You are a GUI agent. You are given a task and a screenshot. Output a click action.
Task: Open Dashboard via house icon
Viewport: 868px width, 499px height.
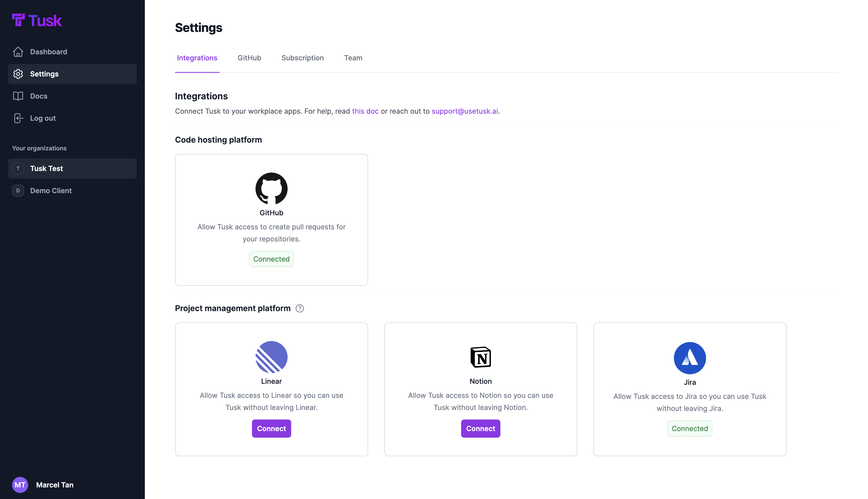18,52
